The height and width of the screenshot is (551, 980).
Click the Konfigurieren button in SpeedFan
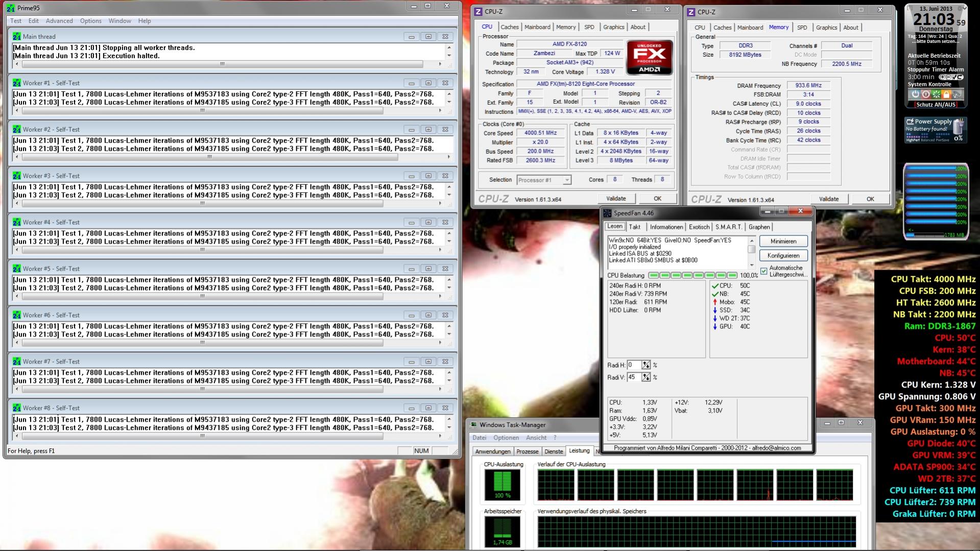[783, 255]
